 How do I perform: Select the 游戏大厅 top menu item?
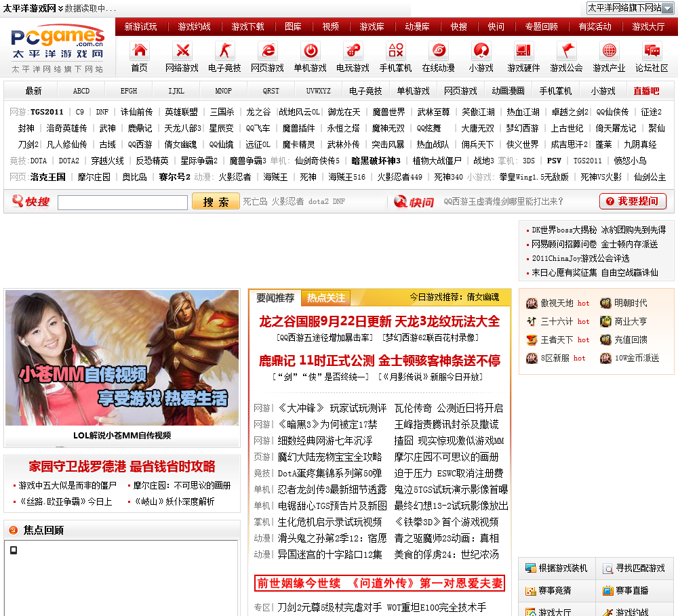point(648,27)
